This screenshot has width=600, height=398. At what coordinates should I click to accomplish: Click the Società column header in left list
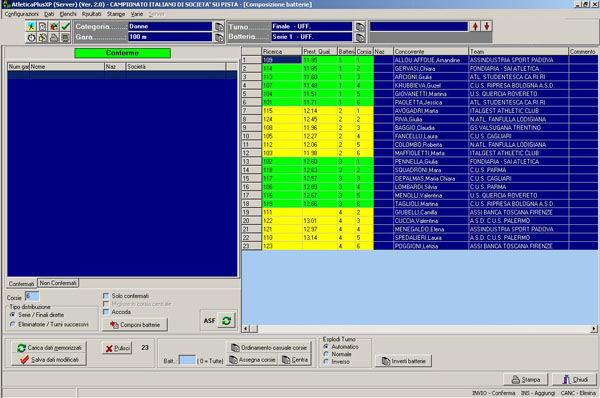[176, 67]
